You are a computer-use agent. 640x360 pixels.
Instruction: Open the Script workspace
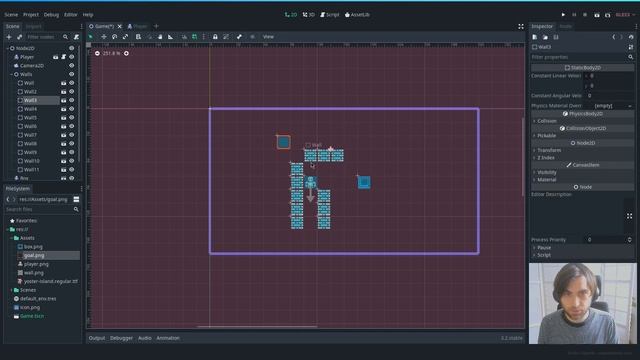(x=329, y=15)
